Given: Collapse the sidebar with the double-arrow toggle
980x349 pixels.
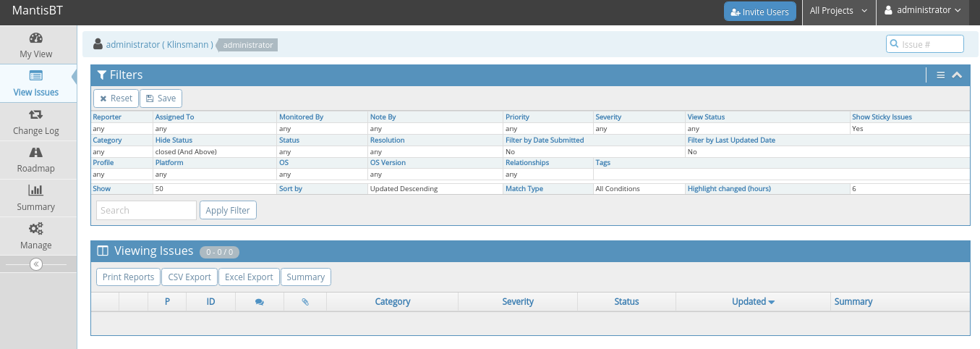Looking at the screenshot, I should coord(36,264).
